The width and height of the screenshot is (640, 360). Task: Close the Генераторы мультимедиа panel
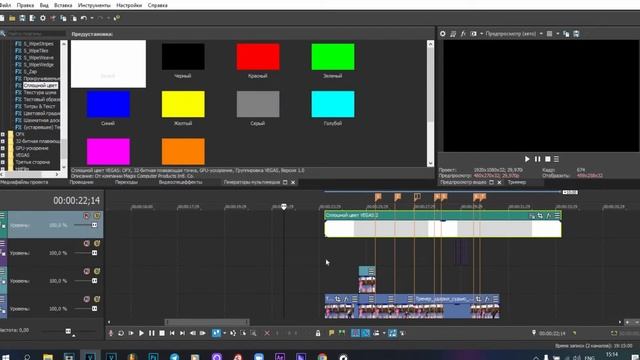pyautogui.click(x=293, y=182)
